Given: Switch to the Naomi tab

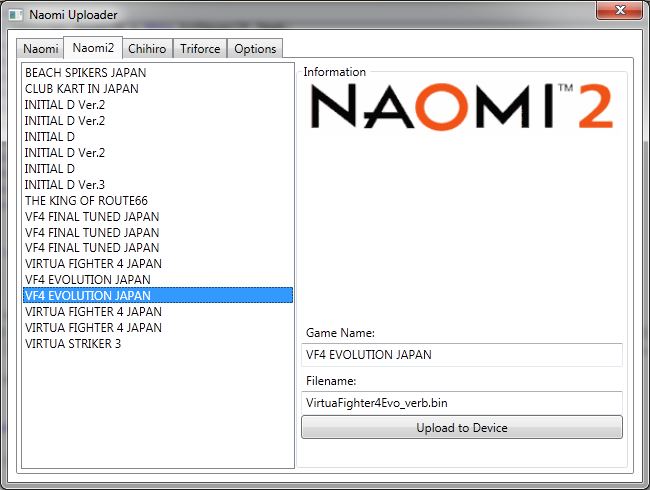Looking at the screenshot, I should 40,49.
